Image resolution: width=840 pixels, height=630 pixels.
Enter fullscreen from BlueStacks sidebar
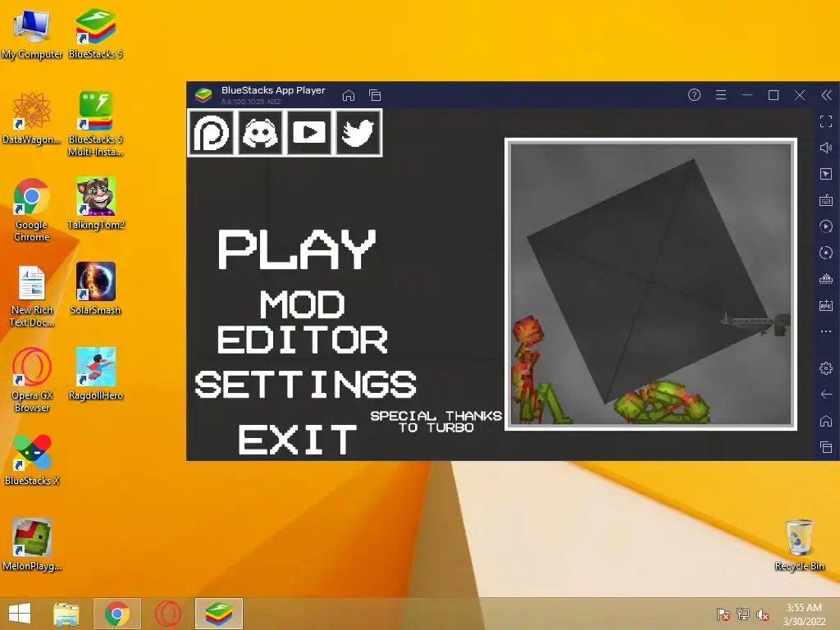click(x=826, y=121)
